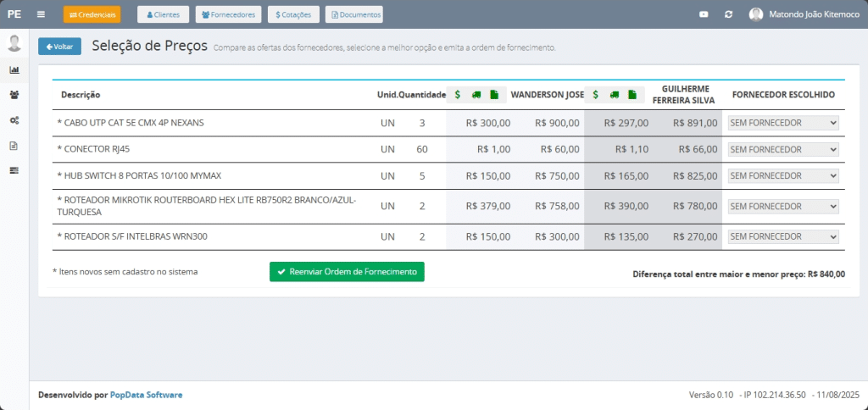Open user avatar next to Matondo João Kitemoco
The width and height of the screenshot is (868, 410).
coord(755,14)
